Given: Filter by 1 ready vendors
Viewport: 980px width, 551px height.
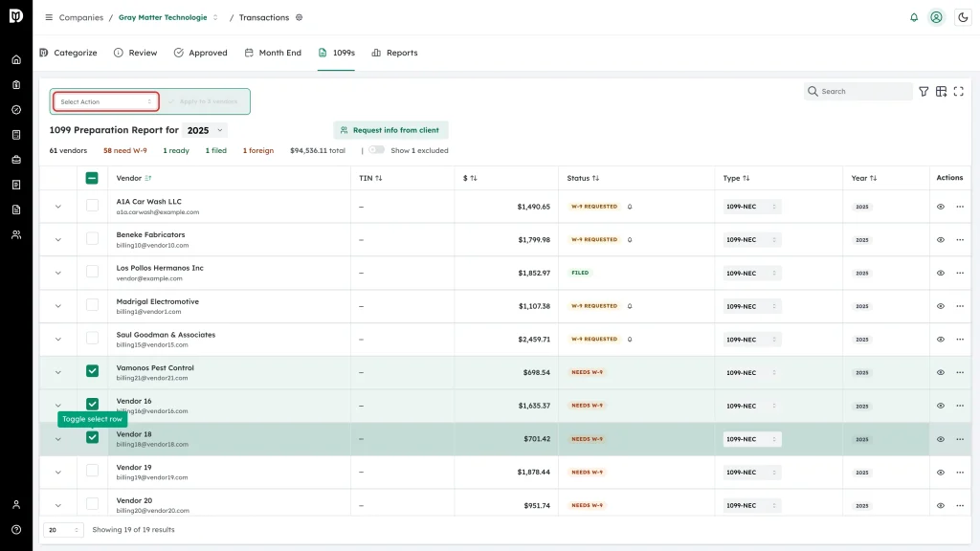Looking at the screenshot, I should [176, 150].
